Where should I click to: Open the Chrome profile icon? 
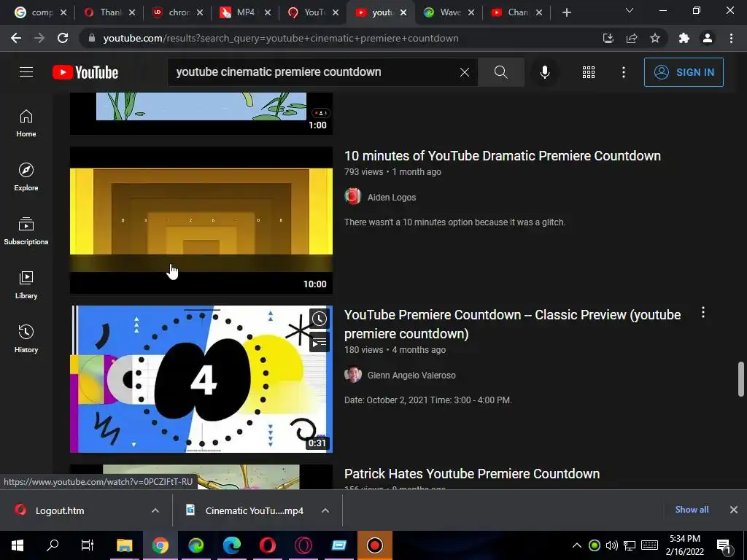708,38
